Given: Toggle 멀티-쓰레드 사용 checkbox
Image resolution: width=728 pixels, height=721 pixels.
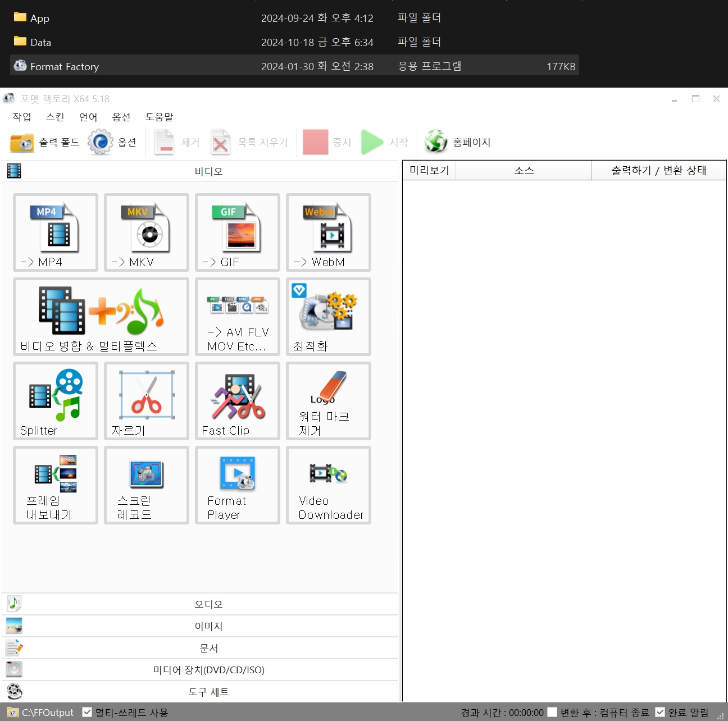Looking at the screenshot, I should pyautogui.click(x=87, y=712).
